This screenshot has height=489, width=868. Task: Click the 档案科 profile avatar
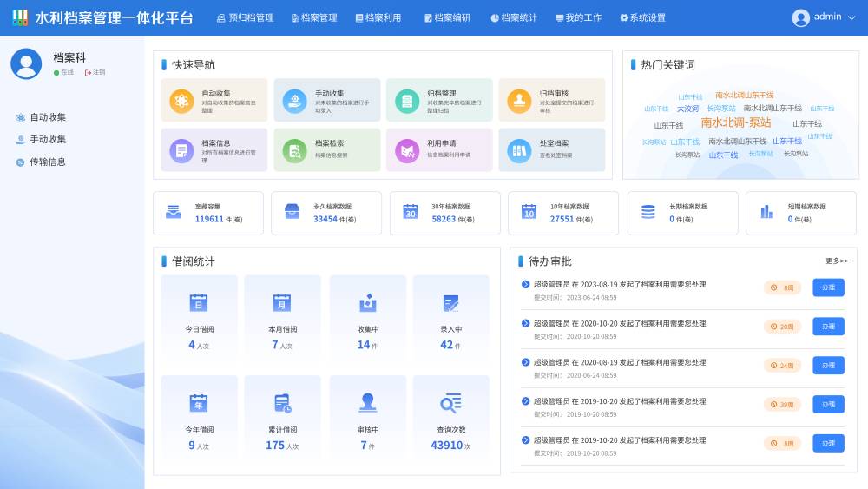coord(26,63)
